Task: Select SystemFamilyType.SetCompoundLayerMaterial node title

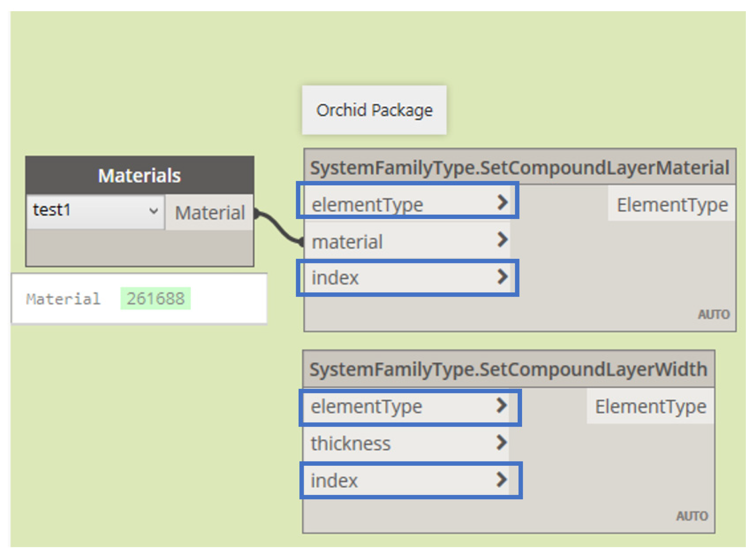Action: [x=520, y=168]
